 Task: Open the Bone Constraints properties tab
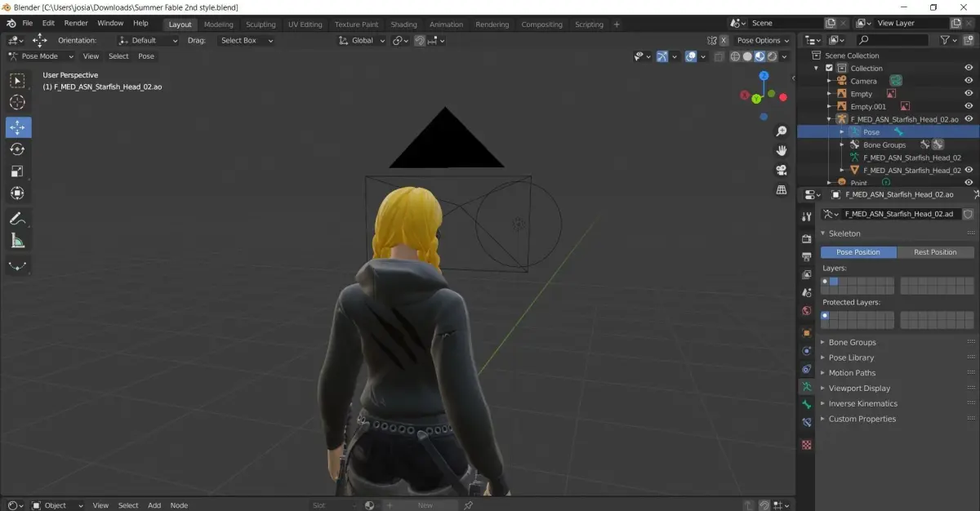tap(807, 423)
